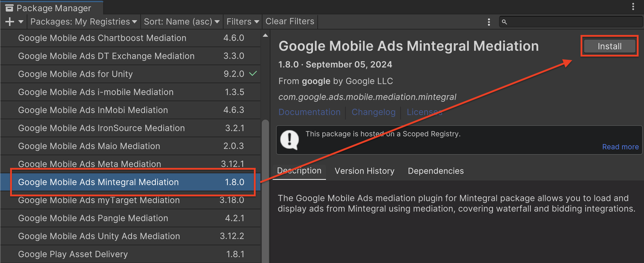Switch to the Version History tab
The image size is (644, 263).
(x=364, y=171)
